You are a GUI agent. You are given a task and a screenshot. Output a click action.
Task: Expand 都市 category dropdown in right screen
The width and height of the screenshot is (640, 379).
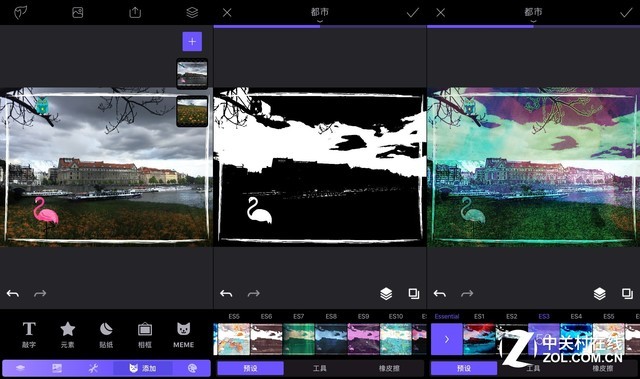(533, 15)
